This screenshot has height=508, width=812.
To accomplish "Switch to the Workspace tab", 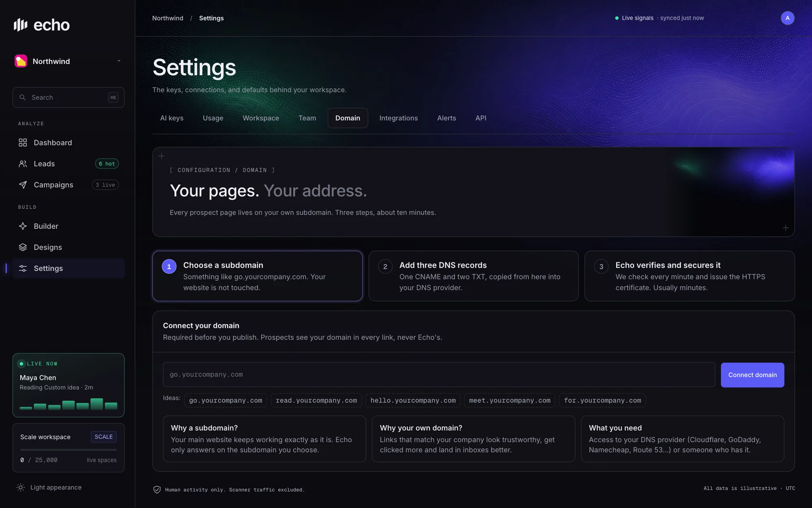I will [261, 118].
